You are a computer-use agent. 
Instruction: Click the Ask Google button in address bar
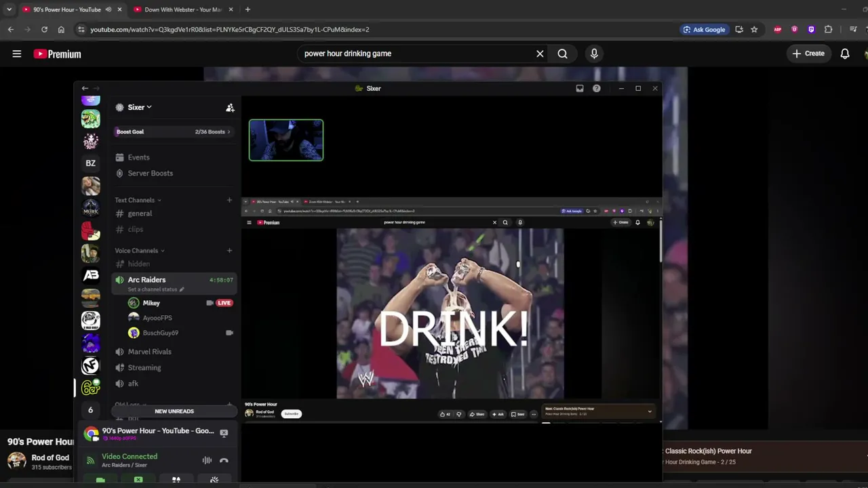coord(704,30)
